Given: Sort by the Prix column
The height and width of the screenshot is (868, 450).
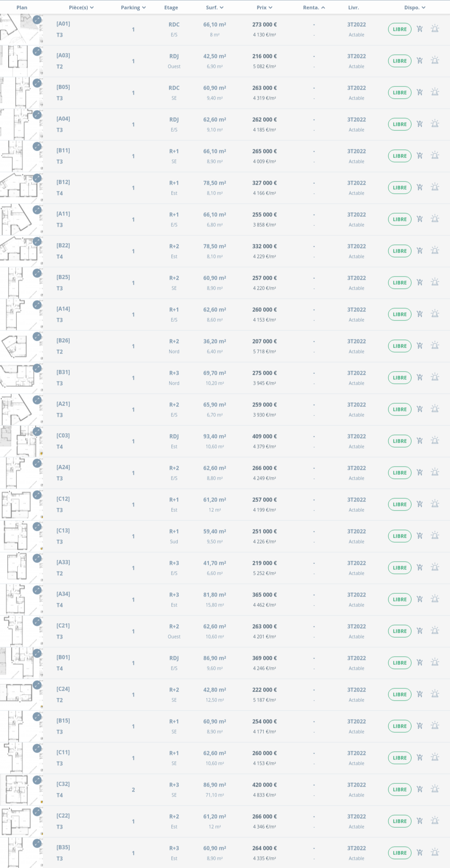Looking at the screenshot, I should click(264, 8).
